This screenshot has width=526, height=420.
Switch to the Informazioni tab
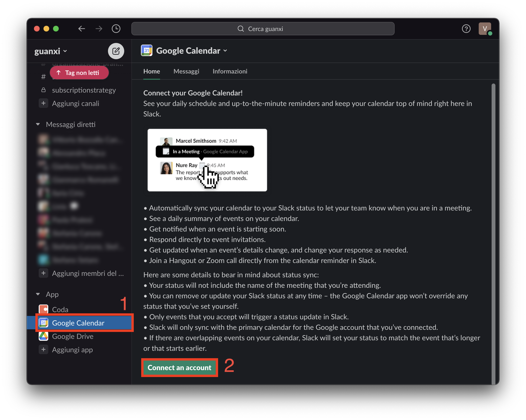230,71
